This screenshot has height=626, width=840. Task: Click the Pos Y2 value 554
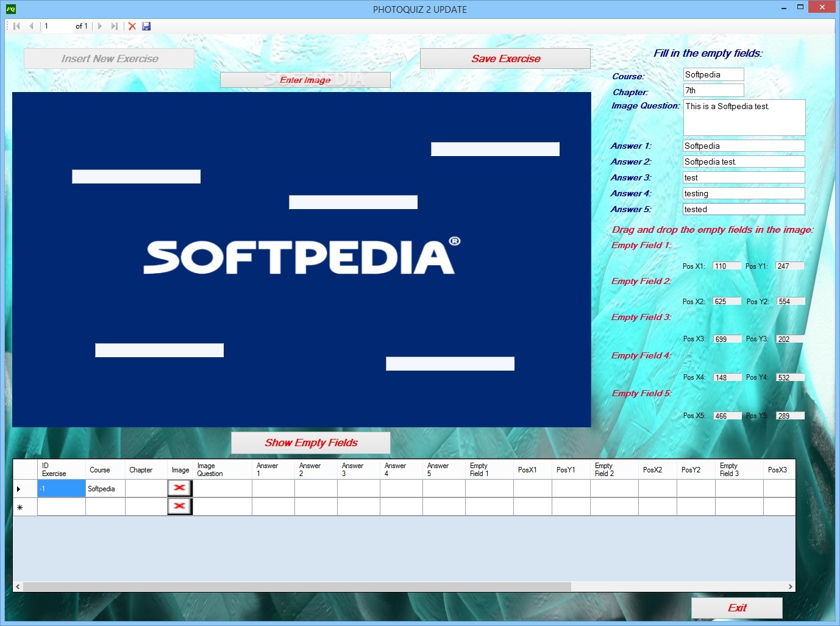click(x=791, y=301)
